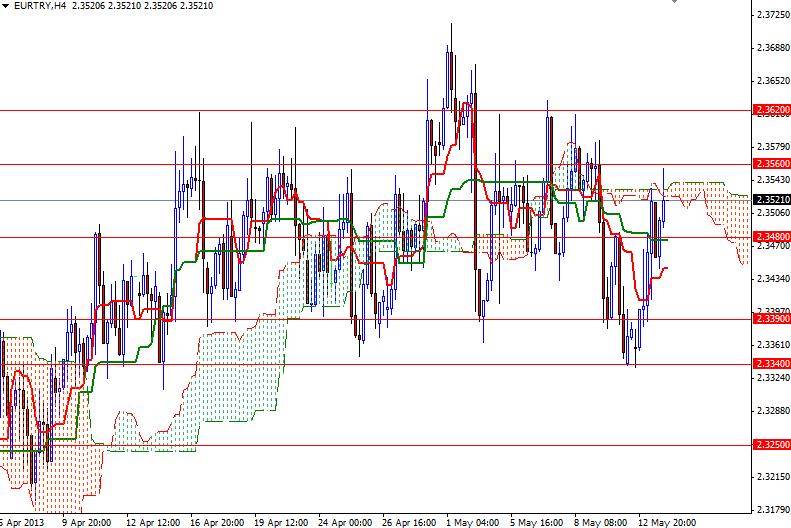
Task: Click the 12 Apr 12:00 time label
Action: [x=152, y=522]
